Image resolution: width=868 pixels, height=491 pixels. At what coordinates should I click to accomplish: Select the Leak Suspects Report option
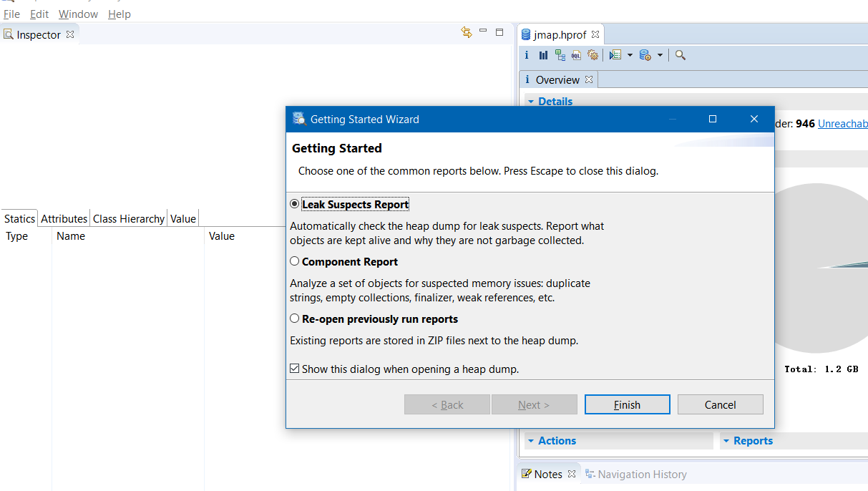point(295,204)
